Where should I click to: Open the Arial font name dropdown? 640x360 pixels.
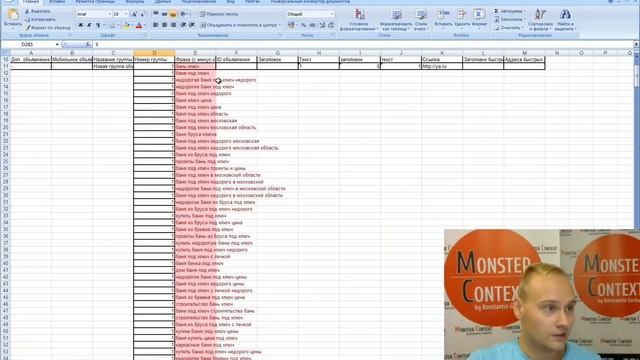[x=109, y=14]
